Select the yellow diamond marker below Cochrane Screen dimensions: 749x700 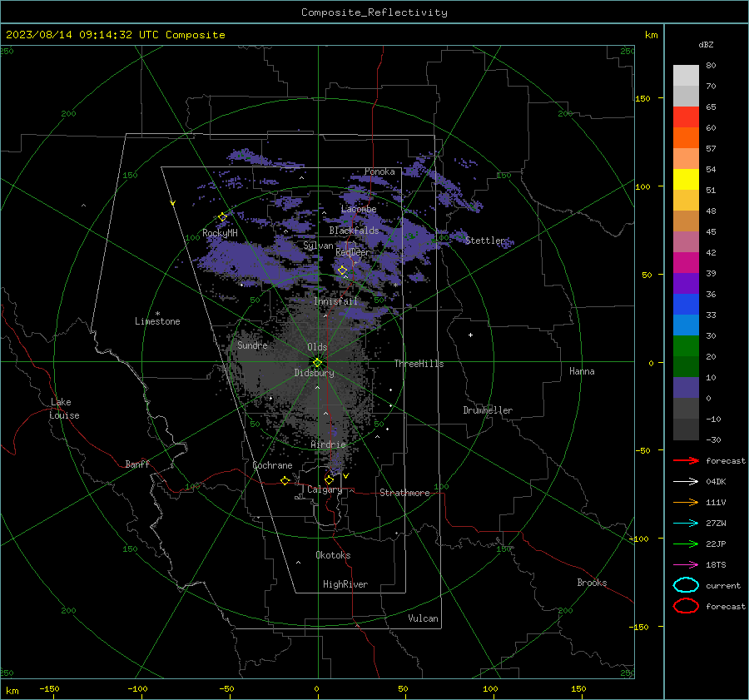pyautogui.click(x=285, y=480)
